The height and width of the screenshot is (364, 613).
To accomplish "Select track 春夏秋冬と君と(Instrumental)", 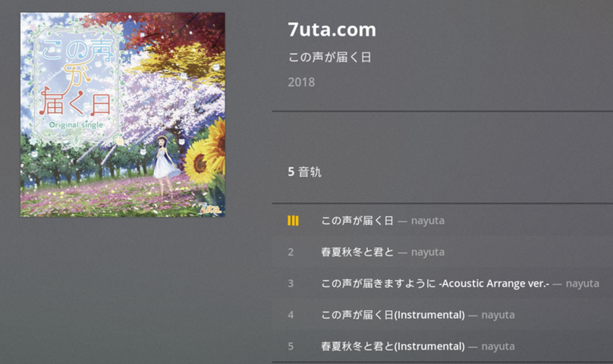I will point(393,346).
